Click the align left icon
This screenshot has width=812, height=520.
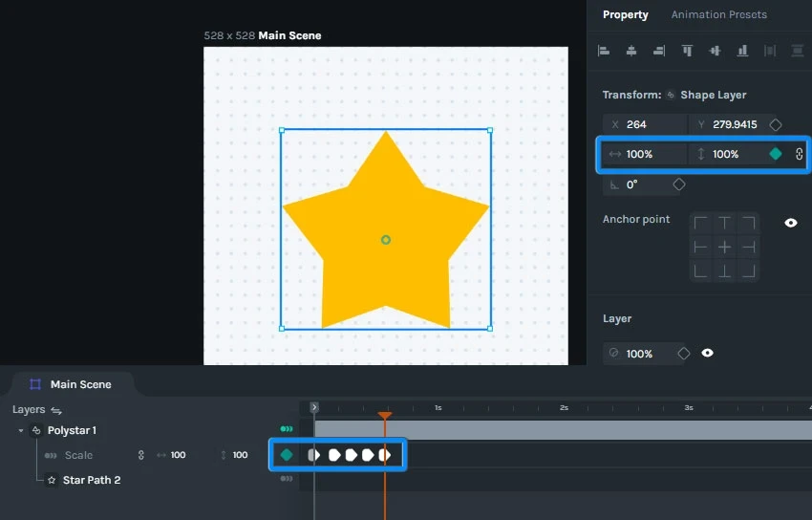604,51
